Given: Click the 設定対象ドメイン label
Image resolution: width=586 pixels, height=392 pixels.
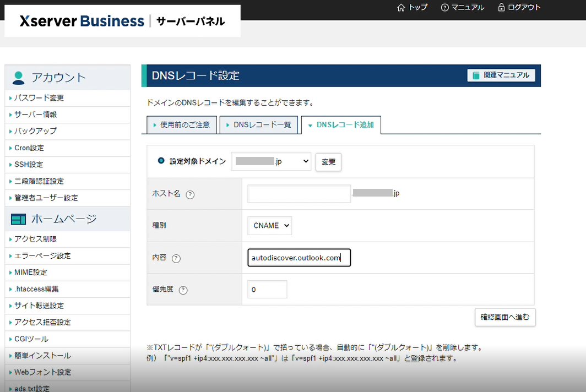Looking at the screenshot, I should pos(198,161).
